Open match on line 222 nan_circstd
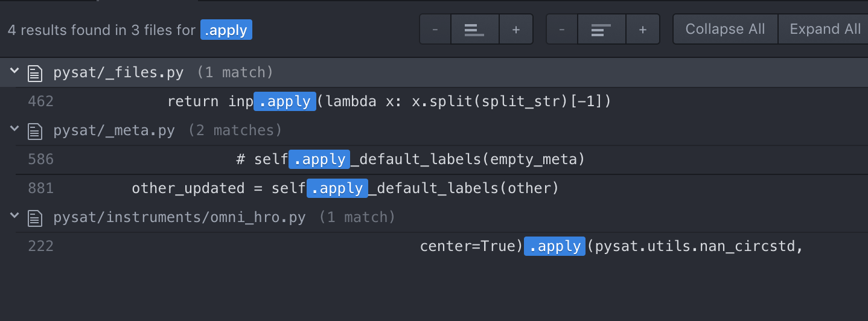Viewport: 868px width, 321px height. [x=441, y=246]
